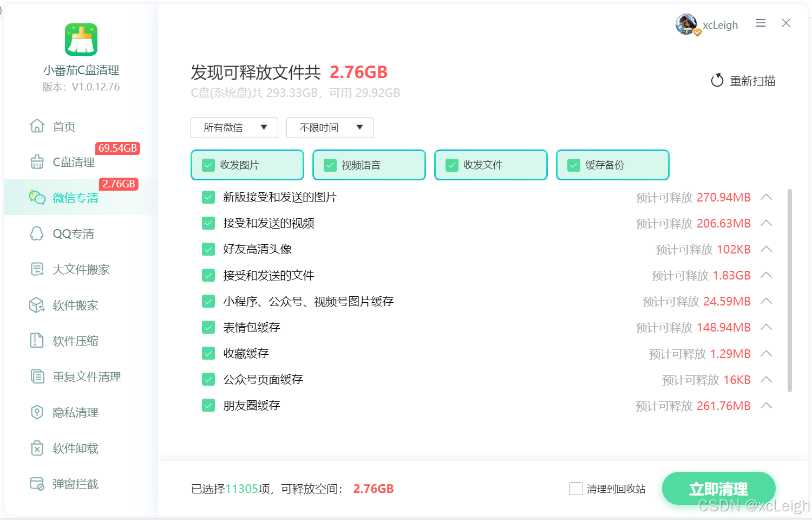812x520 pixels.
Task: Click the 微信专清 WeChat icon
Action: point(37,198)
